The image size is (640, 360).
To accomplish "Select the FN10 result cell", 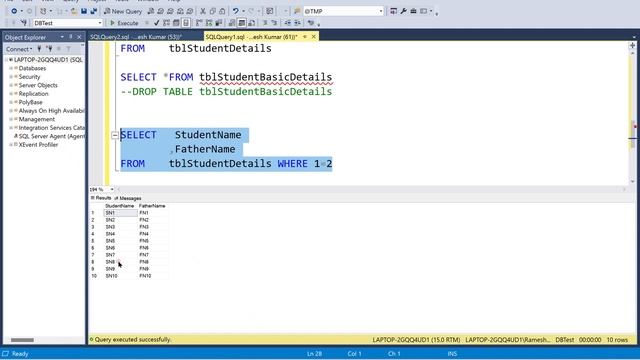I will 153,276.
